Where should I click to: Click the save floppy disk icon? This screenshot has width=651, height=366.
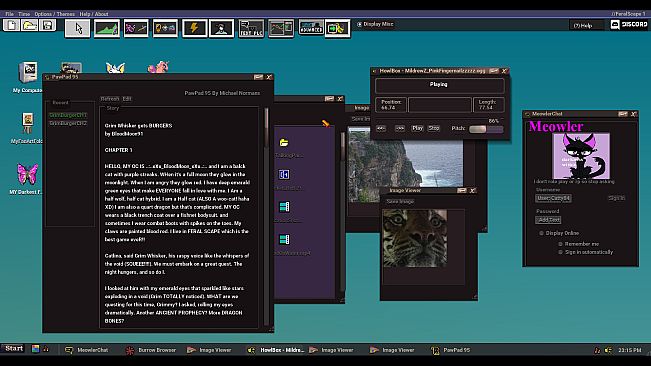click(x=47, y=25)
